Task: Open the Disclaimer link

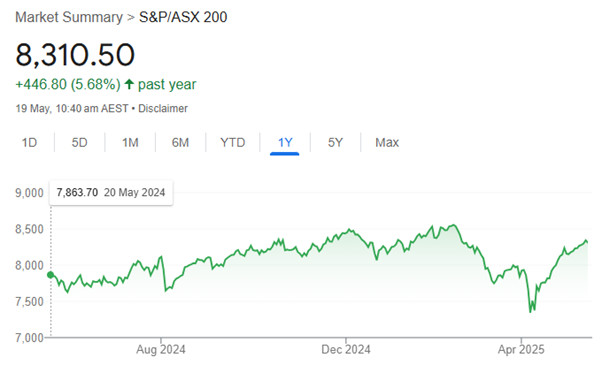Action: click(x=163, y=109)
